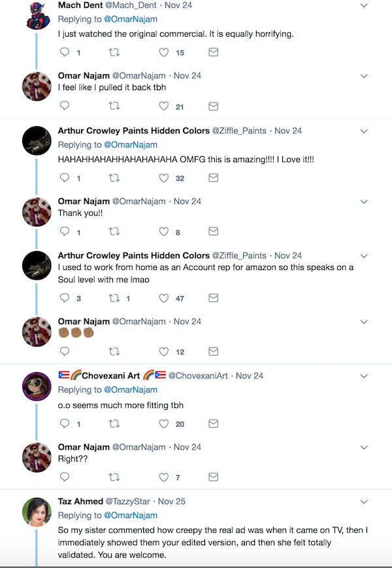Open options for first Arthur Crowley tweet
This screenshot has height=568, width=392.
pos(365,131)
